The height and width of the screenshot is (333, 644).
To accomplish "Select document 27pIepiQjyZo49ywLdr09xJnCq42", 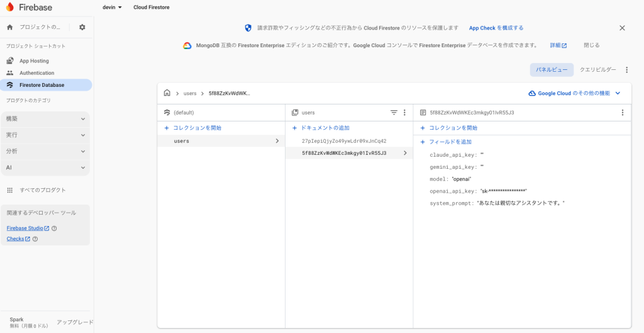I will click(344, 141).
